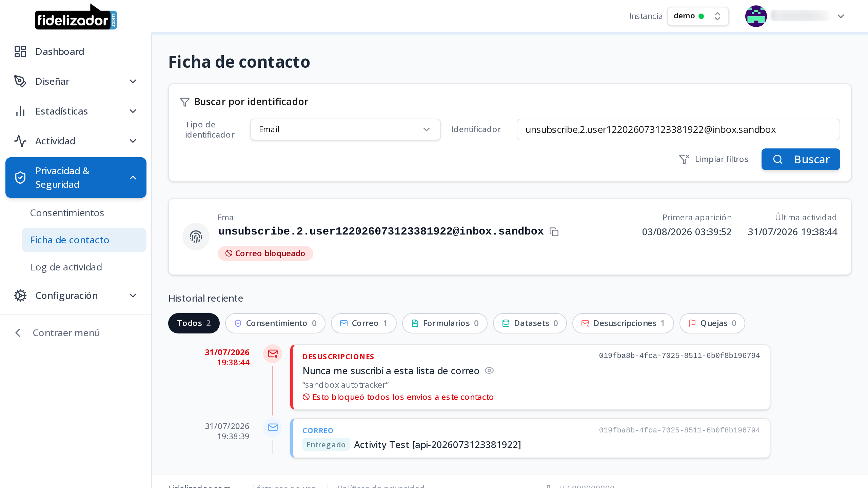Filter history by Formularios
868x488 pixels.
click(x=445, y=323)
